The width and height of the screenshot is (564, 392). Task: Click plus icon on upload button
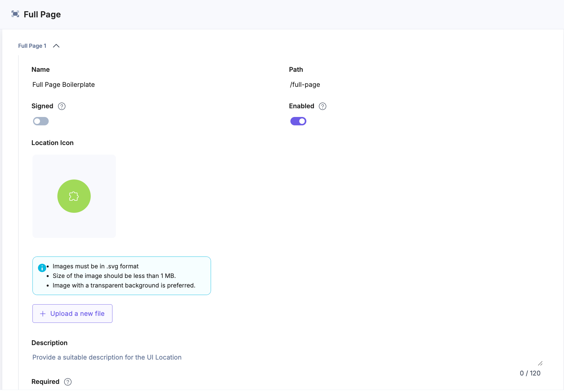[43, 314]
